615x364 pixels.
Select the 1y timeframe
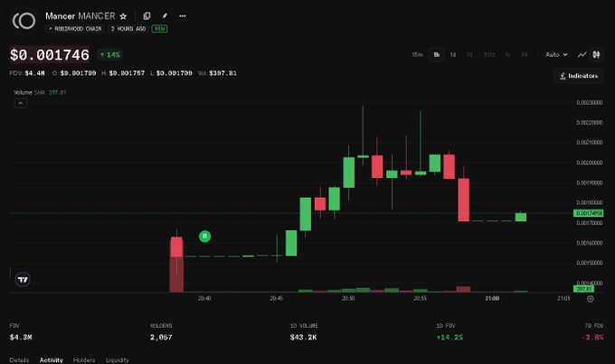tap(508, 54)
